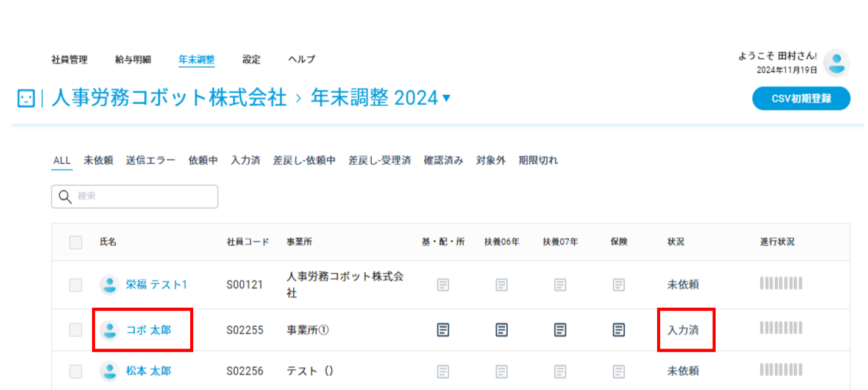Viewport: 868px width, 390px height.
Task: Open 扶養06年 document for 松本 太郎
Action: 502,370
